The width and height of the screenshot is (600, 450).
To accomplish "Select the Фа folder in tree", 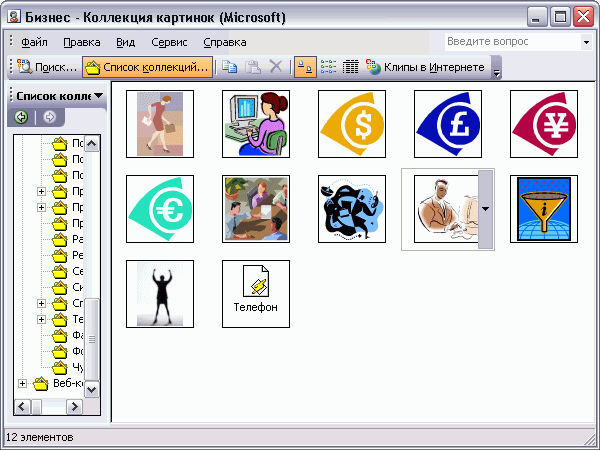I will pos(68,336).
